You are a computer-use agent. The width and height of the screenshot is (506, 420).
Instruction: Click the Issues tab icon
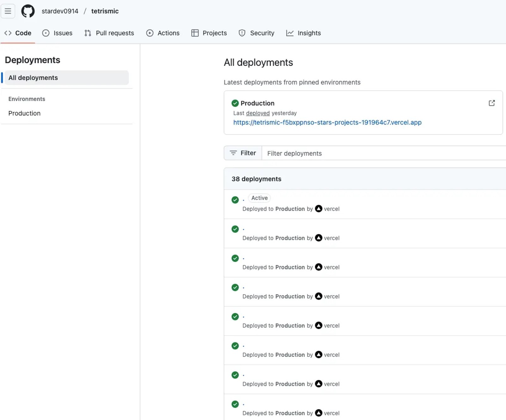pos(46,33)
